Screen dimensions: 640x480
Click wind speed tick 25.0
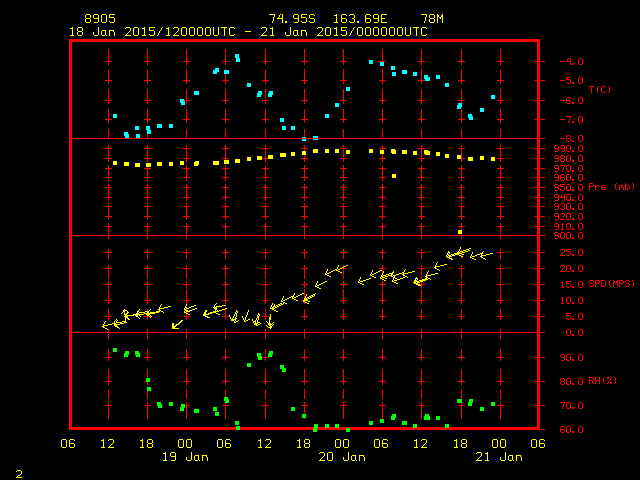tap(571, 253)
